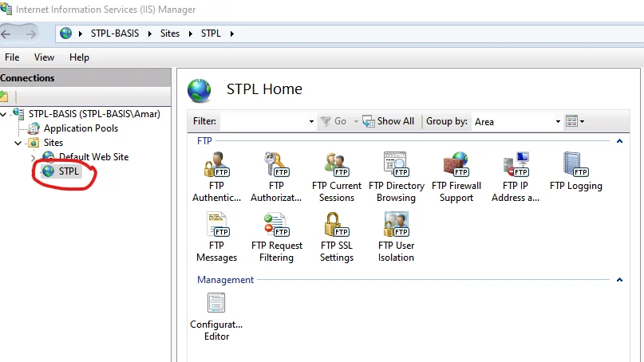Expand the Default Web Site node

[33, 158]
